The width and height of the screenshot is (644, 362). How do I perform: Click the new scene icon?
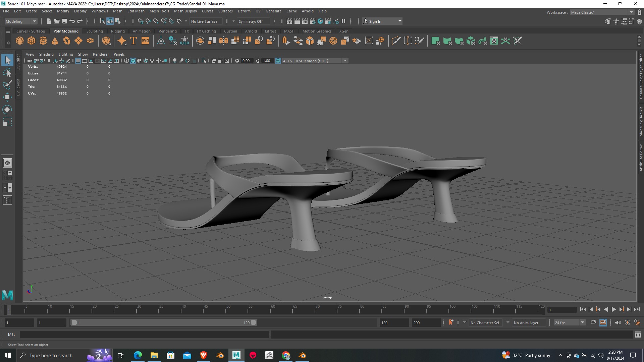(49, 21)
